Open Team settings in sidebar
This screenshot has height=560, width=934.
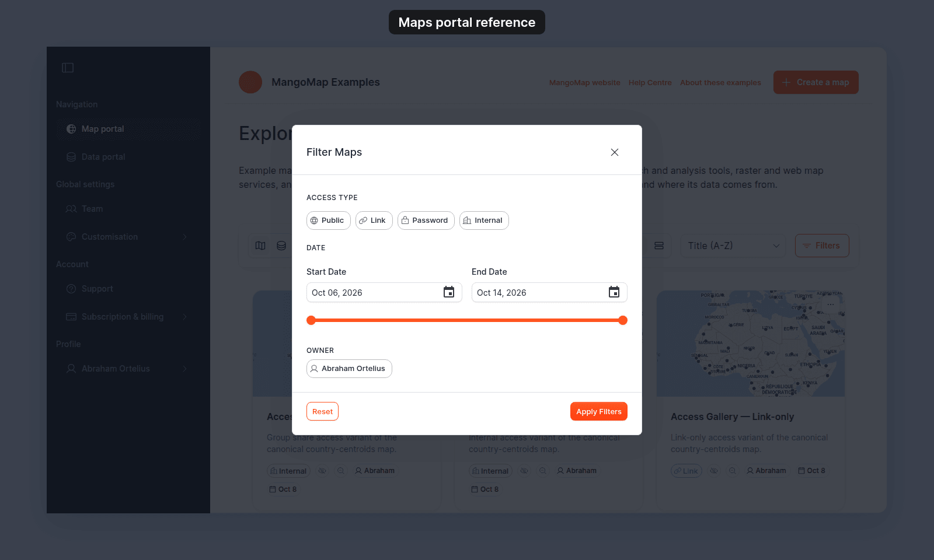[x=128, y=209]
